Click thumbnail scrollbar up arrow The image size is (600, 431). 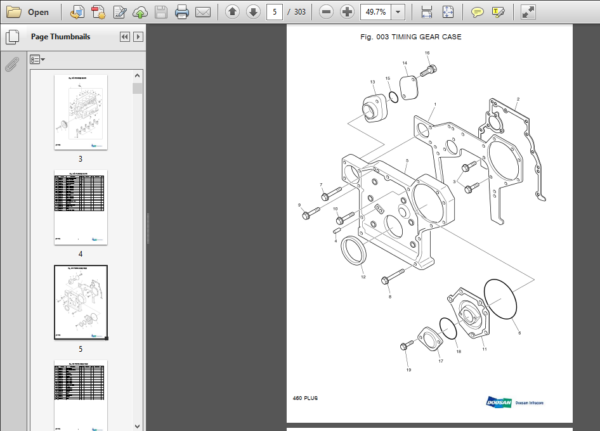tap(137, 76)
